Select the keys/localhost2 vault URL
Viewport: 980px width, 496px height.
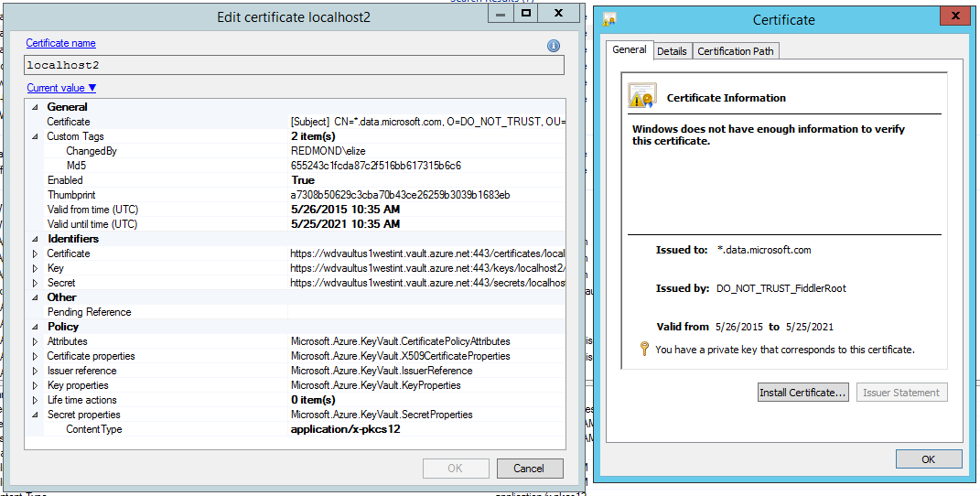[428, 268]
